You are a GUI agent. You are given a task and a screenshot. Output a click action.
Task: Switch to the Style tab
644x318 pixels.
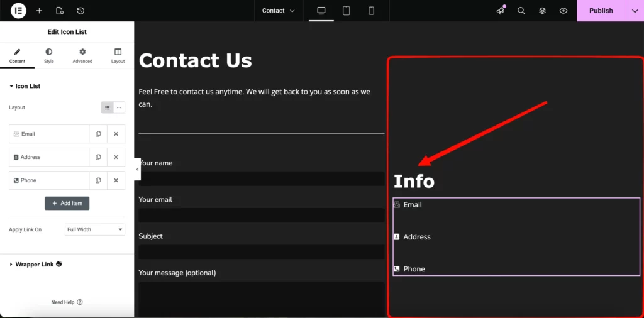[49, 56]
